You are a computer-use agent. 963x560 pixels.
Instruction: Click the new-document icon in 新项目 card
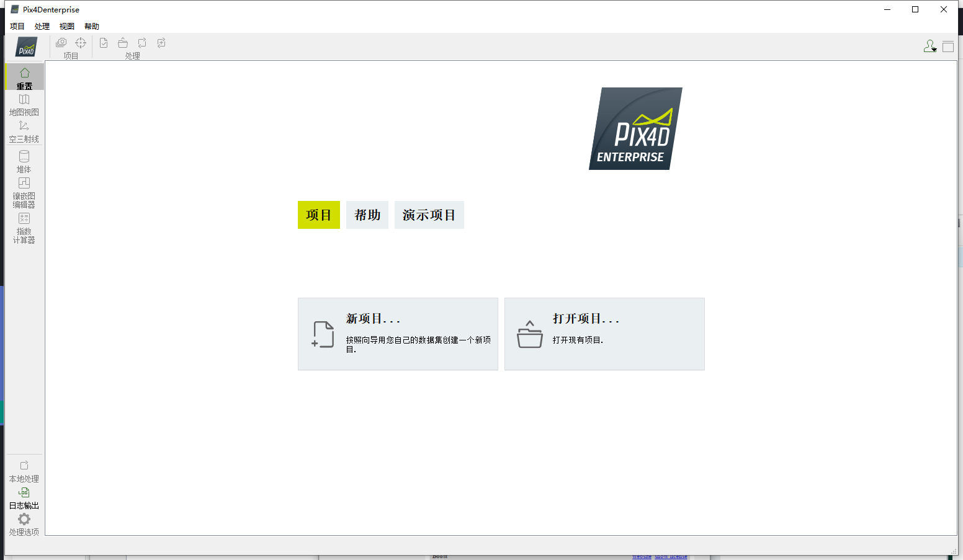tap(323, 334)
